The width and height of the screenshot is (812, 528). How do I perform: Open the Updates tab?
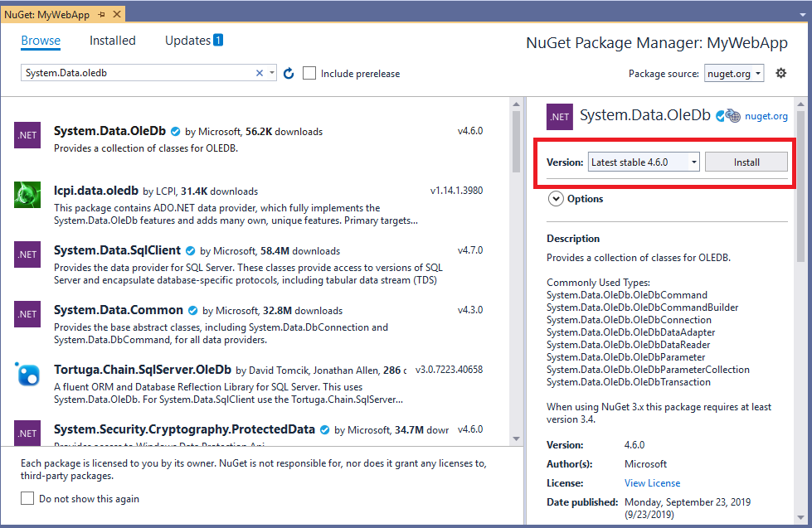[187, 41]
